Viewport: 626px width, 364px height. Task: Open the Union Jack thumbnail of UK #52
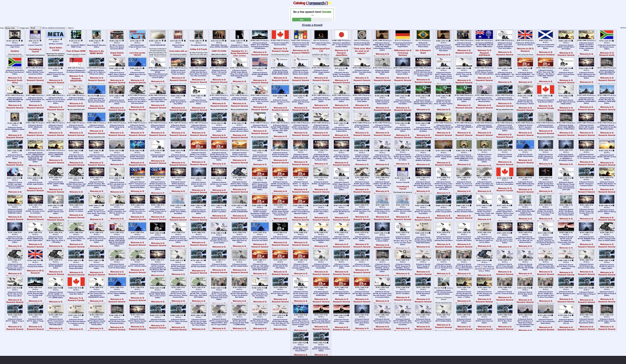(525, 35)
